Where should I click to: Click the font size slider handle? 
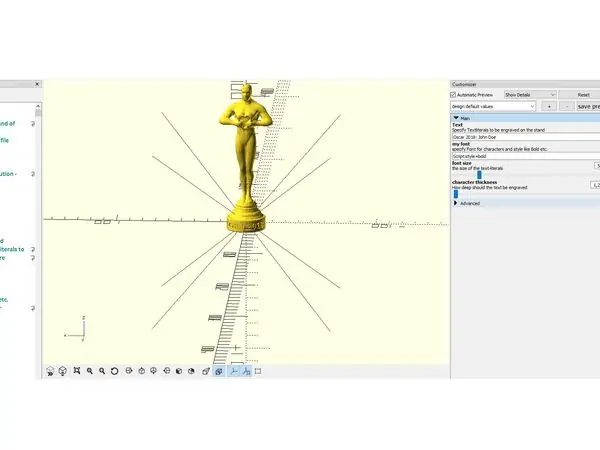tap(479, 175)
